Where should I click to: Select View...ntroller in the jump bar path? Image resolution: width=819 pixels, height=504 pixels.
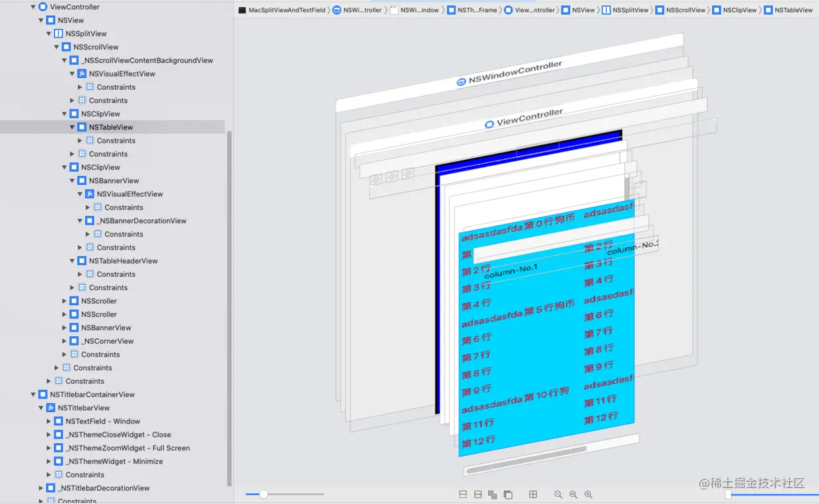tap(530, 11)
